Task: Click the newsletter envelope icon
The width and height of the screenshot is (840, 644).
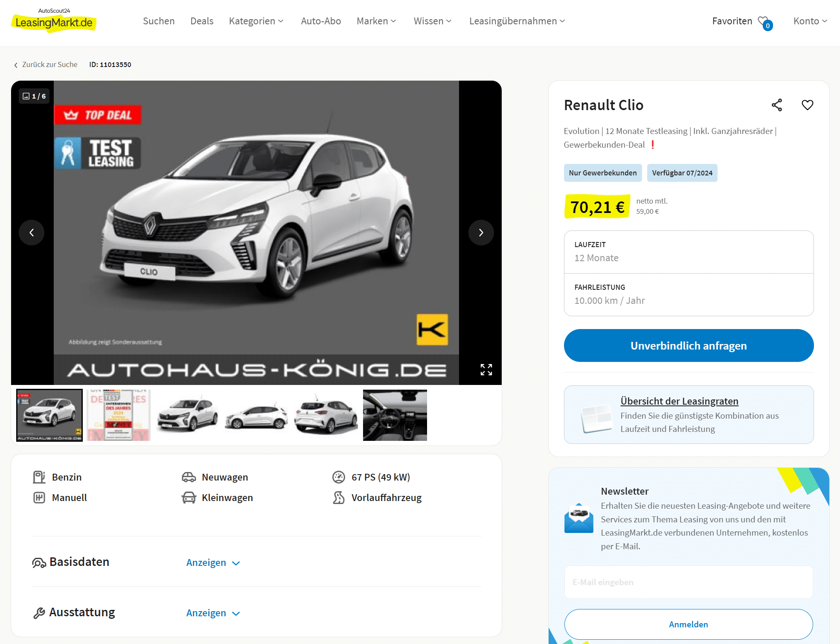Action: tap(578, 518)
